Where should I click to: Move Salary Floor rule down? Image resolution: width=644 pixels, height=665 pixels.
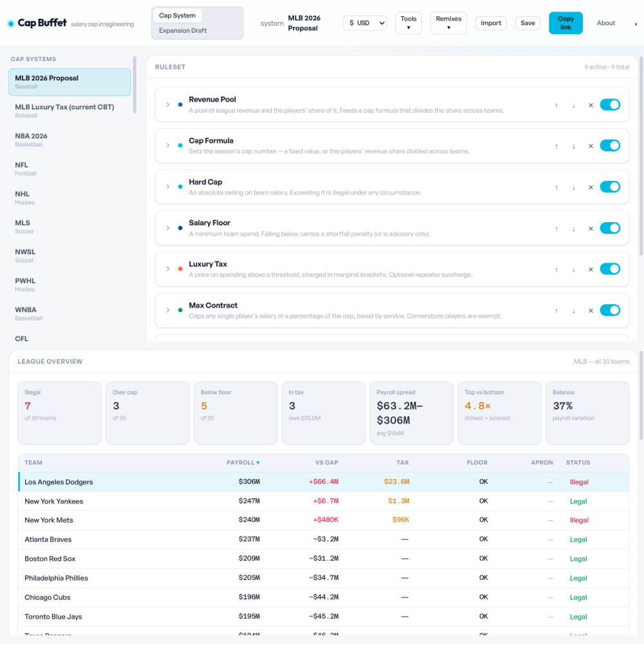coord(574,229)
